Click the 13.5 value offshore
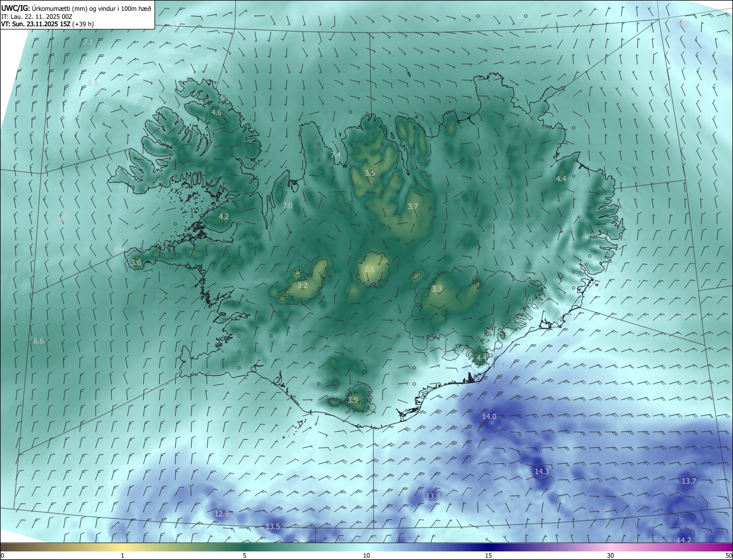This screenshot has height=560, width=733. (x=273, y=526)
